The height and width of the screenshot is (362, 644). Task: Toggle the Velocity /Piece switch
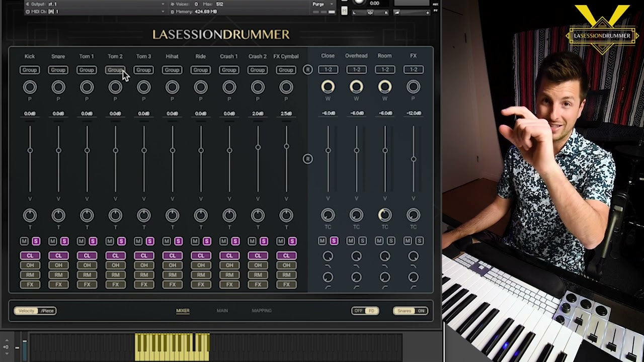(35, 311)
